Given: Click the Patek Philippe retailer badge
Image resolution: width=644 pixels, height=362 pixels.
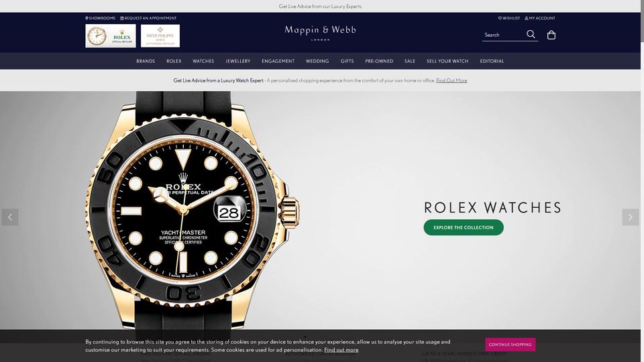Looking at the screenshot, I should [x=160, y=36].
